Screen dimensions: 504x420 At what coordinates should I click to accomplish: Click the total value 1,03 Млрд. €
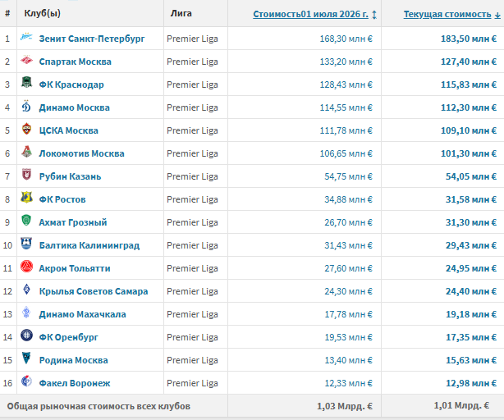coord(345,406)
